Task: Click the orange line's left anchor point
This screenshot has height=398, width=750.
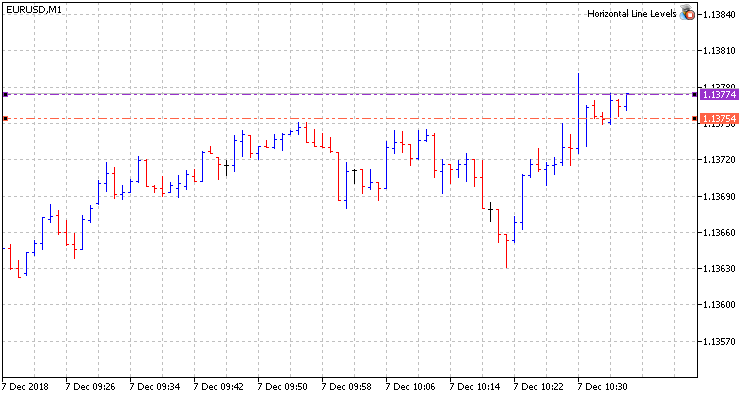Action: [x=5, y=119]
